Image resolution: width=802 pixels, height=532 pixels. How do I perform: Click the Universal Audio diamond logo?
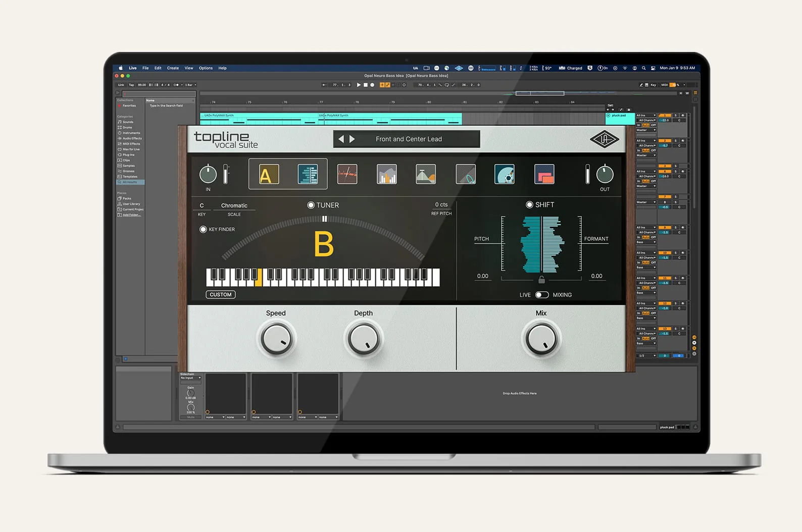[x=604, y=139]
